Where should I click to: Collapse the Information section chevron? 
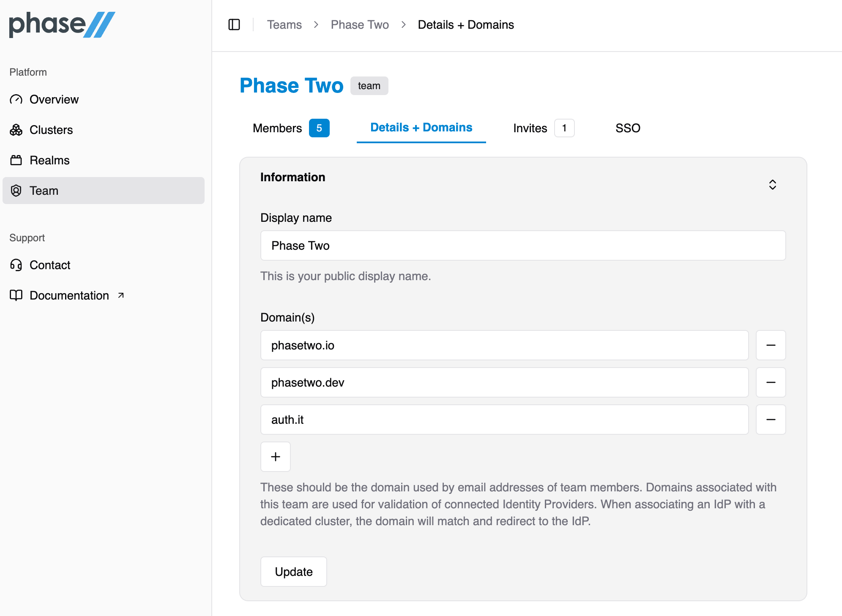tap(772, 185)
